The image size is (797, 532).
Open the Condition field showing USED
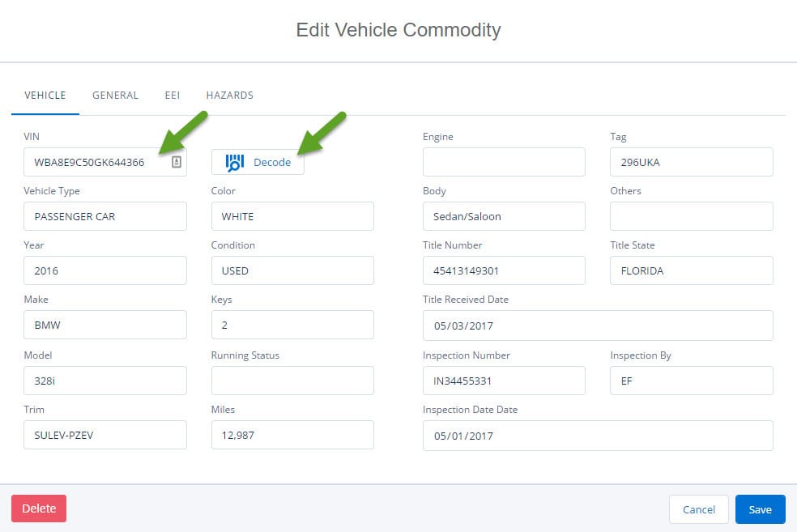[x=292, y=270]
